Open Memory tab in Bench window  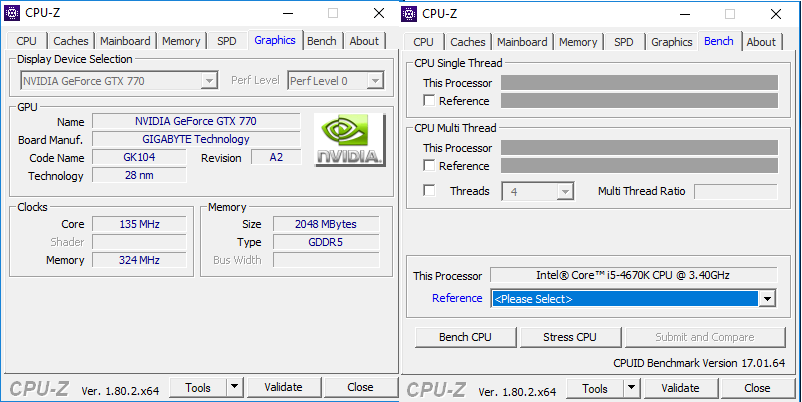[578, 42]
